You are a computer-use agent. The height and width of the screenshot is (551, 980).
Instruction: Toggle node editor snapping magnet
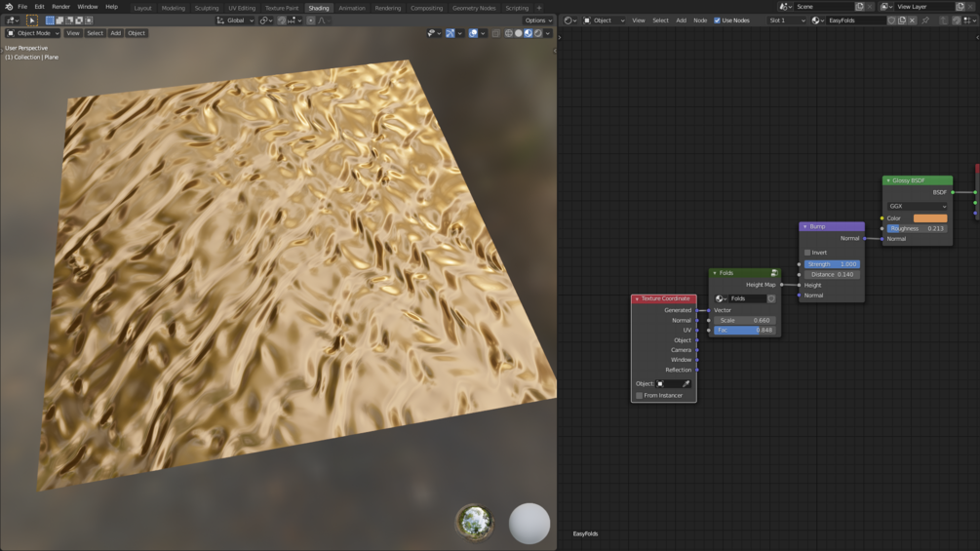[x=956, y=20]
